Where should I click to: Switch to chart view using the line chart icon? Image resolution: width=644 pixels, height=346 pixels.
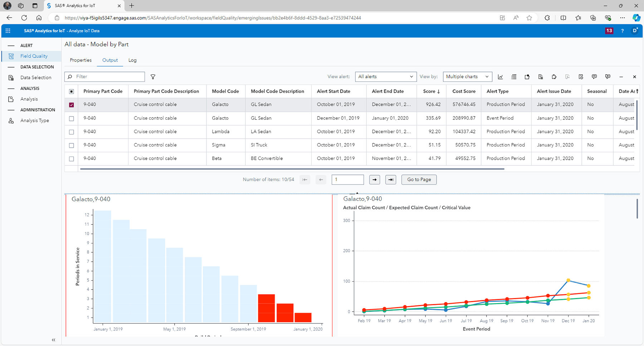(x=501, y=76)
